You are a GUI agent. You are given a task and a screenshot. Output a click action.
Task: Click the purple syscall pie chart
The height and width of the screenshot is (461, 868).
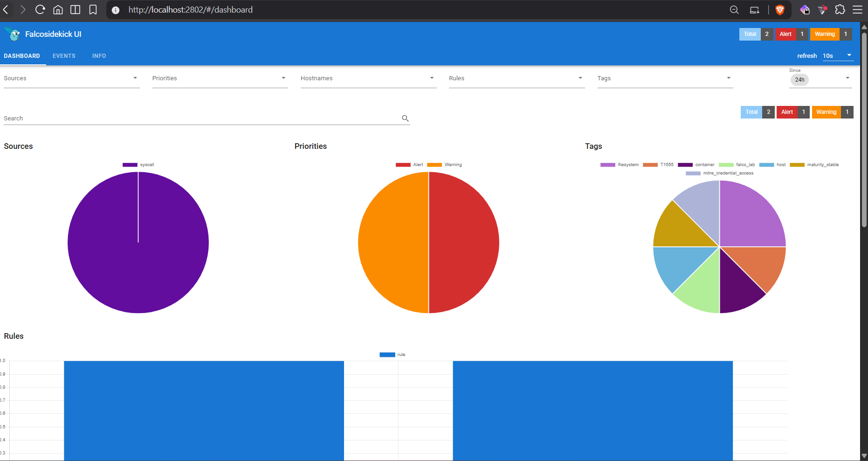coord(138,243)
